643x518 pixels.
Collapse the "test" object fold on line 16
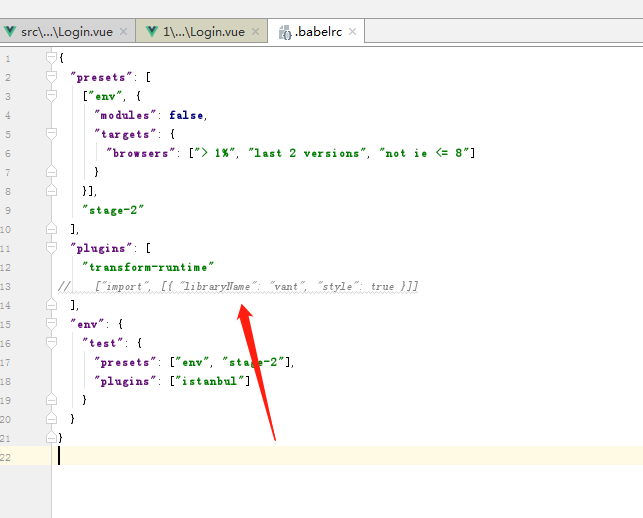(51, 343)
